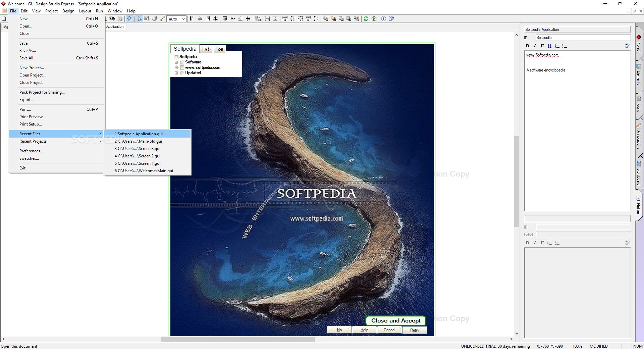The height and width of the screenshot is (349, 644).
Task: Open Preferences from File menu
Action: pos(56,151)
